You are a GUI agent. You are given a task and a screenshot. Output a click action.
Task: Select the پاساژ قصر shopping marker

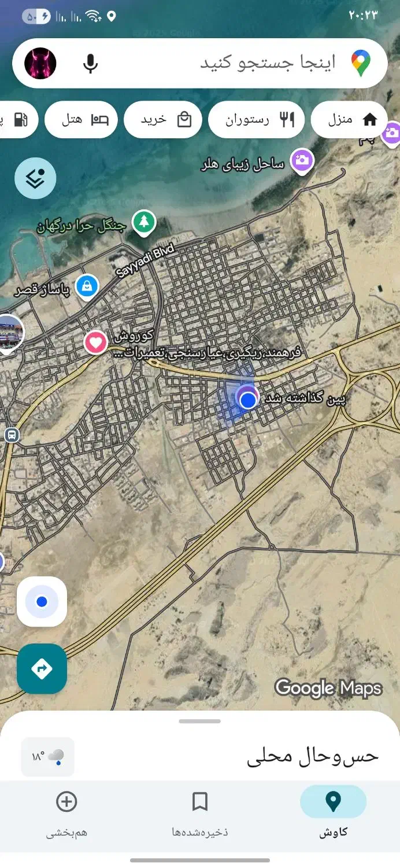(x=87, y=286)
